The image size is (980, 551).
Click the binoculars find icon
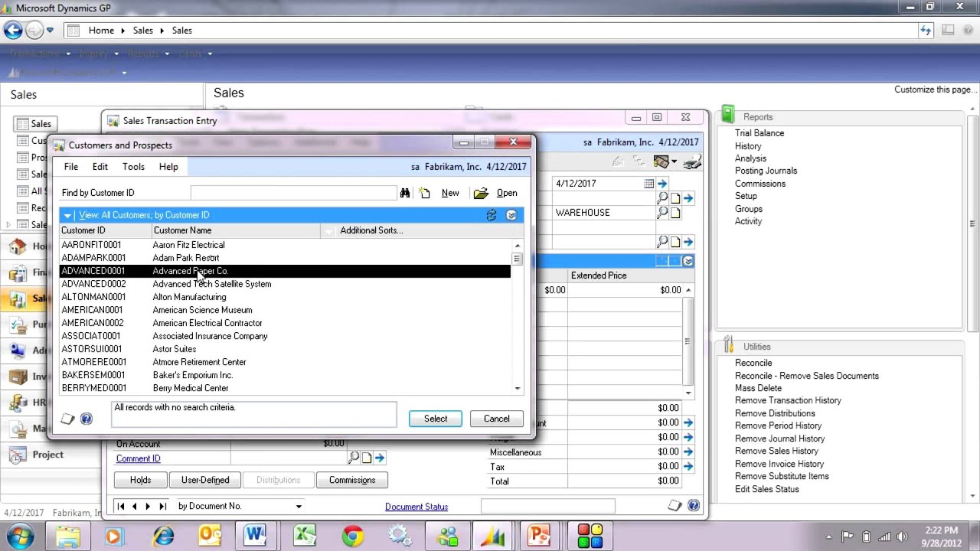[x=405, y=193]
